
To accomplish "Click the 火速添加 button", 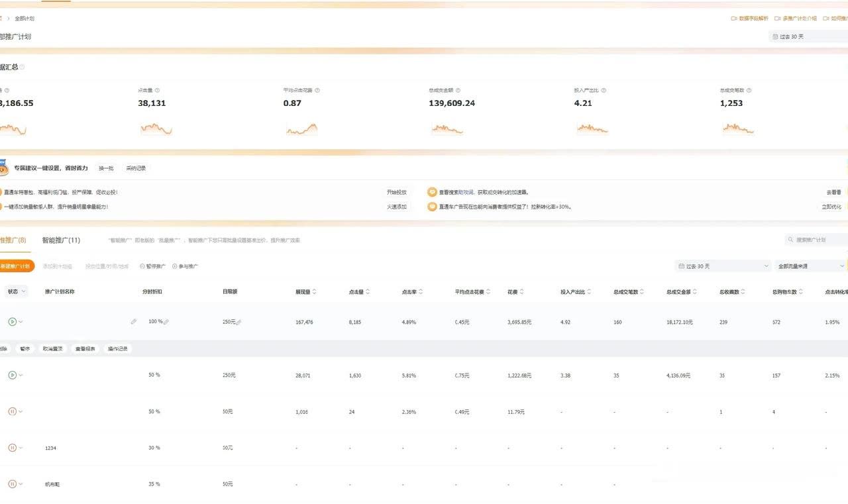I will [397, 207].
